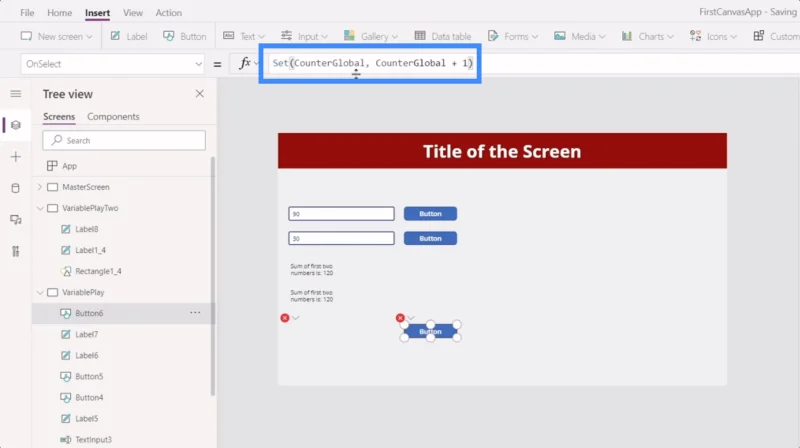800x448 pixels.
Task: Select Label1_4 in the tree
Action: [x=90, y=250]
